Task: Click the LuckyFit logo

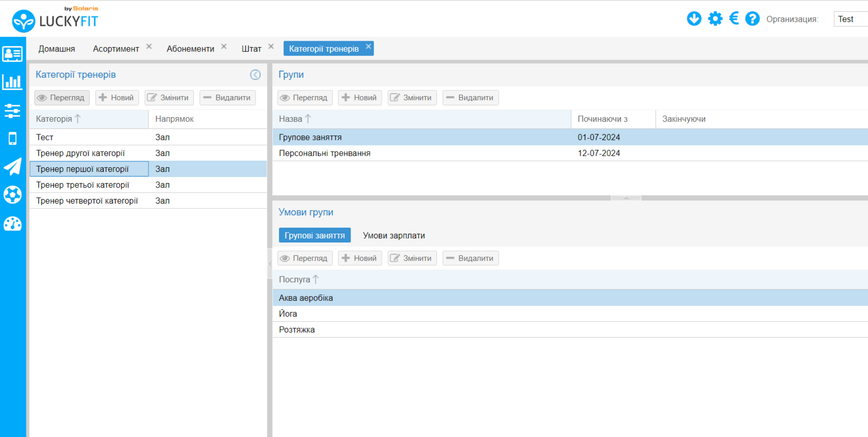Action: point(55,19)
